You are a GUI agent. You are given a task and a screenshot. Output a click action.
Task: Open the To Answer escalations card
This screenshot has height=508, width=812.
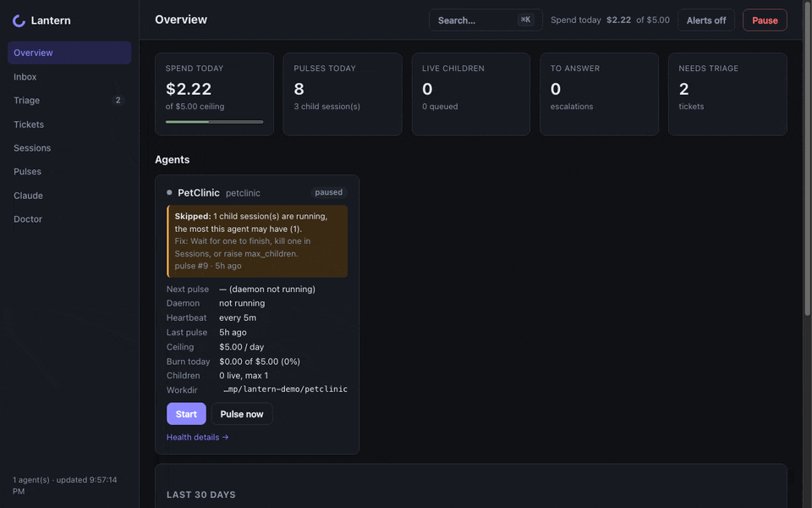coord(599,94)
